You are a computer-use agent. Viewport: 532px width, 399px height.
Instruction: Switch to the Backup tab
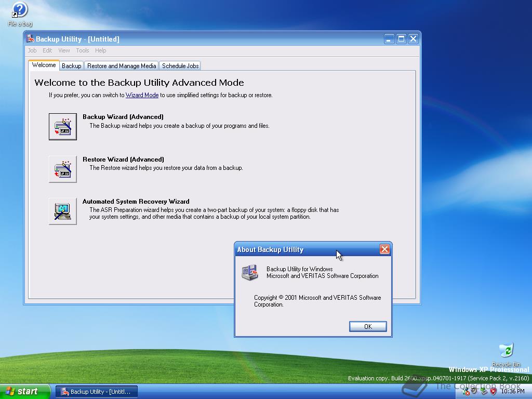click(71, 66)
